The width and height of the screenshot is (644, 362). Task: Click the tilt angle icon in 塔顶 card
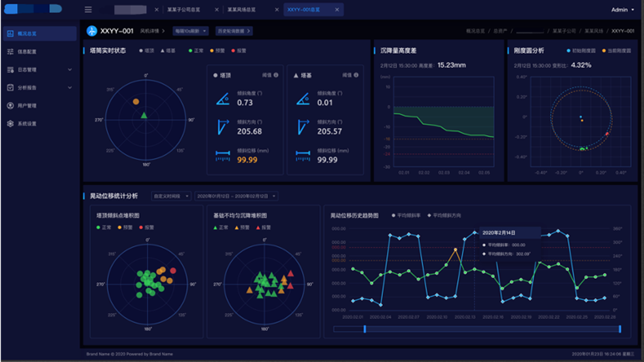coord(223,99)
